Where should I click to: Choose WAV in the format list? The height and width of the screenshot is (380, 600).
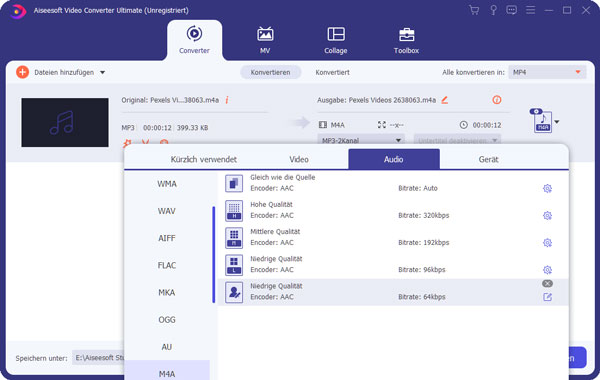[167, 211]
